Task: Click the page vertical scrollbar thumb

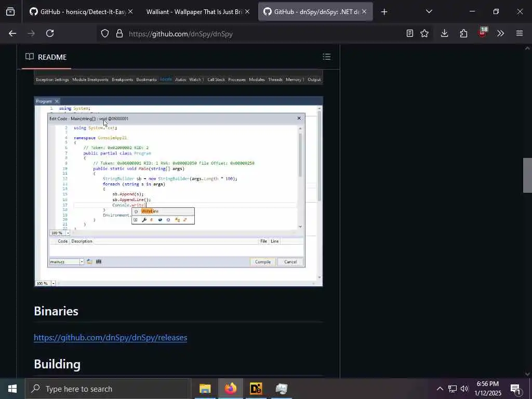Action: tap(527, 175)
